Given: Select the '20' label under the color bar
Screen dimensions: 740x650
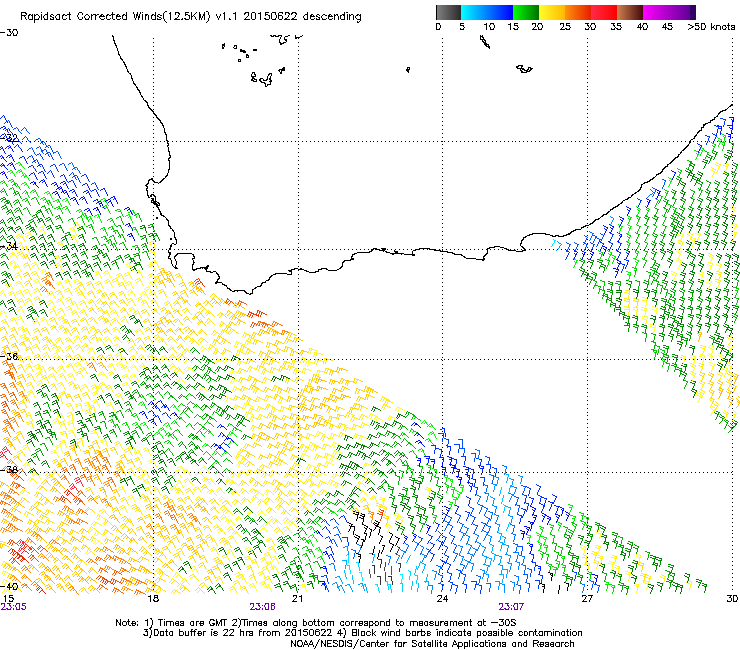Looking at the screenshot, I should (537, 27).
